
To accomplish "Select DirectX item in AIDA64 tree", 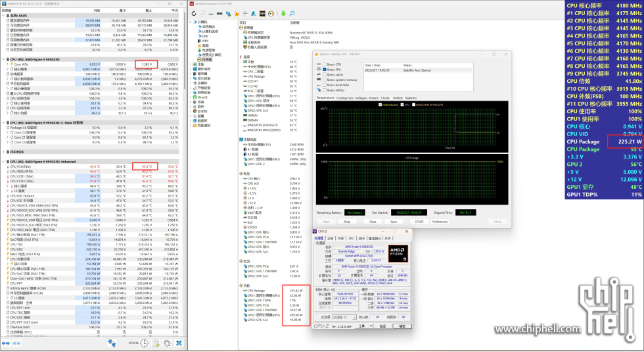I will point(202,97).
